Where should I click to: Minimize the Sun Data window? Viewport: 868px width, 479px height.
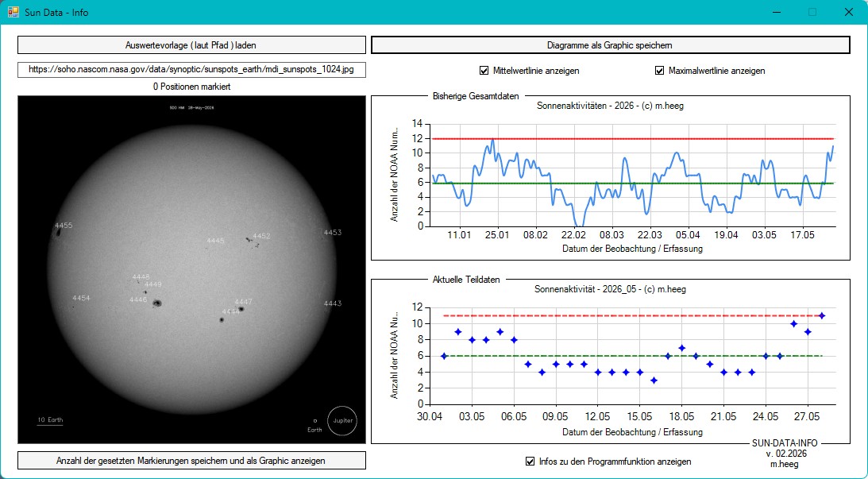point(777,12)
